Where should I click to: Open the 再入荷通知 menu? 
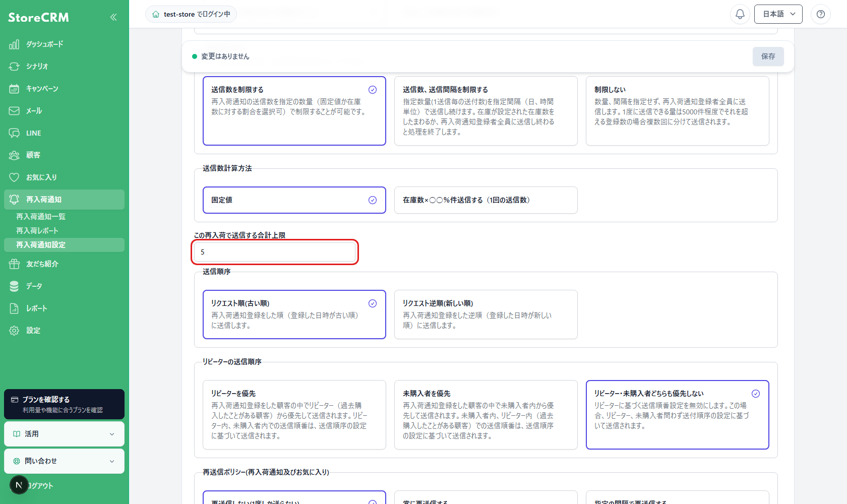[x=64, y=200]
